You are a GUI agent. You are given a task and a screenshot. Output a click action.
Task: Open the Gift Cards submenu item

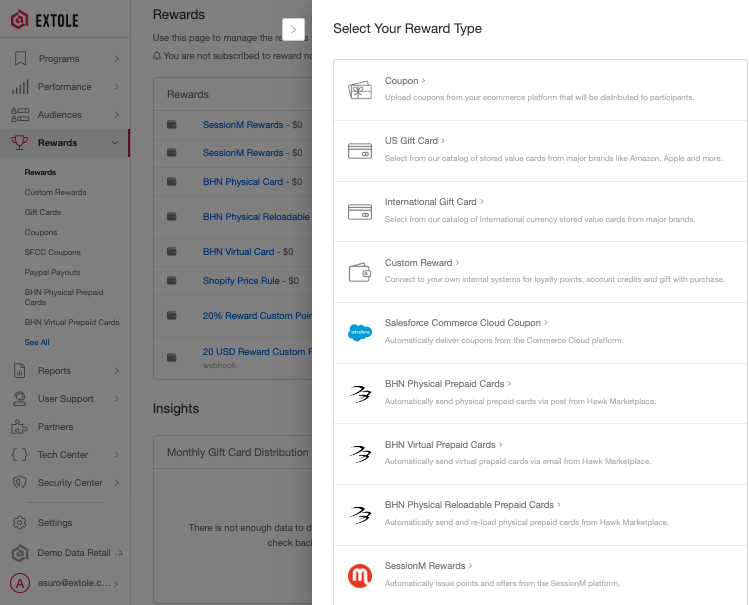43,212
